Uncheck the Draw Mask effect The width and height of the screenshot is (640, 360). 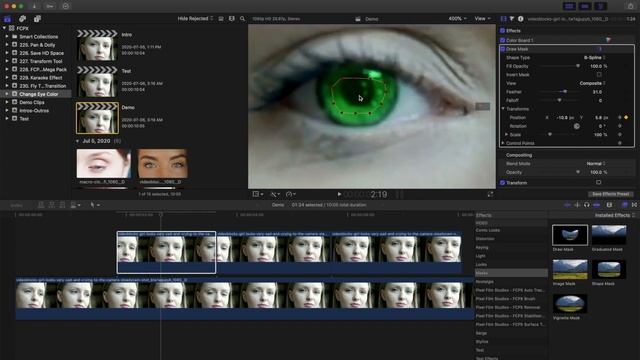[502, 49]
